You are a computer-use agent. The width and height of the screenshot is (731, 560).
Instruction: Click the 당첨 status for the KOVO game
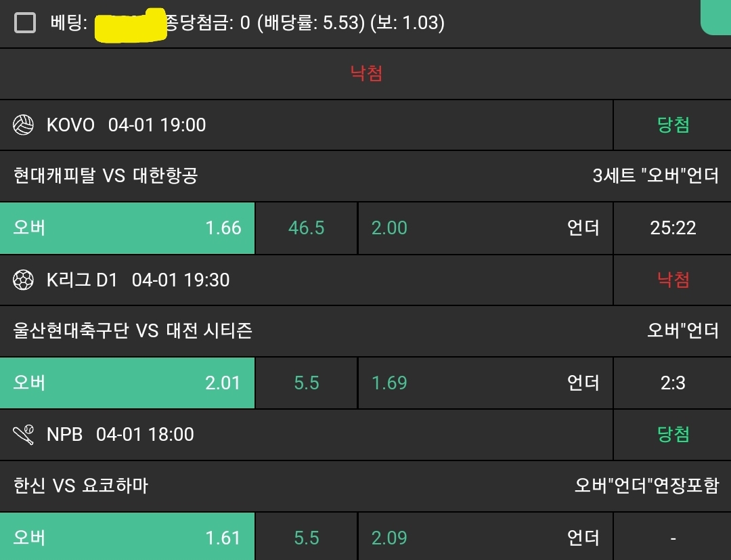point(673,125)
